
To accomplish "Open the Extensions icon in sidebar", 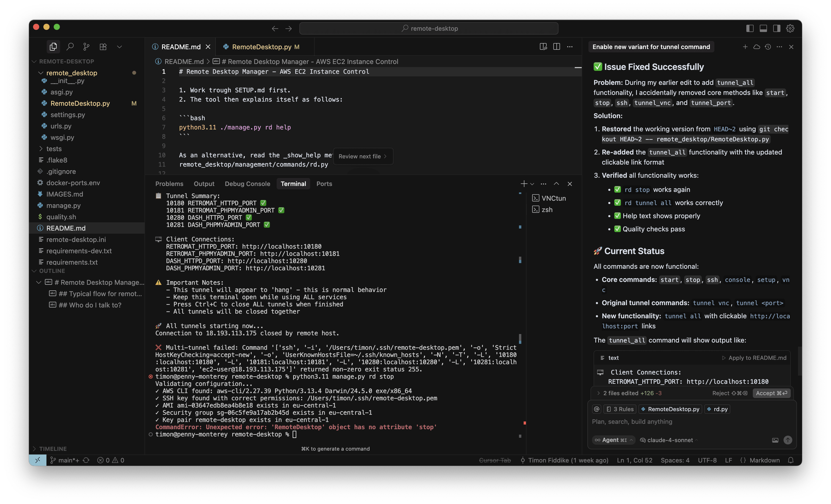I will [103, 46].
